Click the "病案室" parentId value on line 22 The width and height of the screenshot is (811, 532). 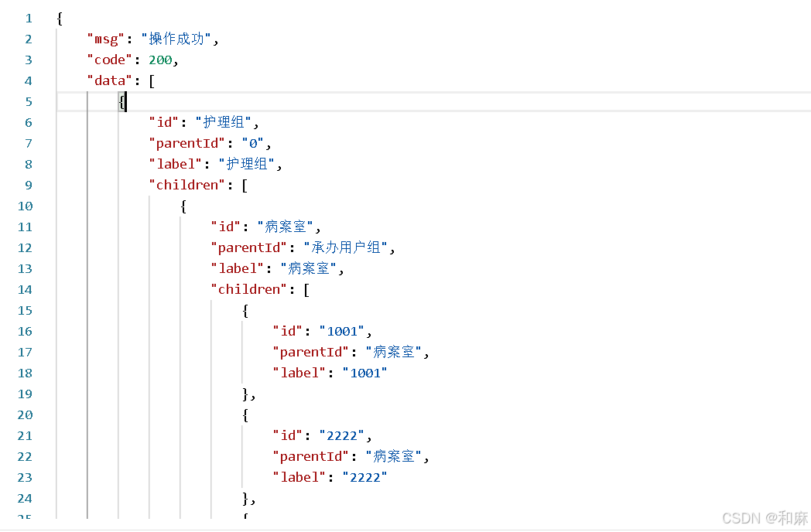pyautogui.click(x=394, y=456)
